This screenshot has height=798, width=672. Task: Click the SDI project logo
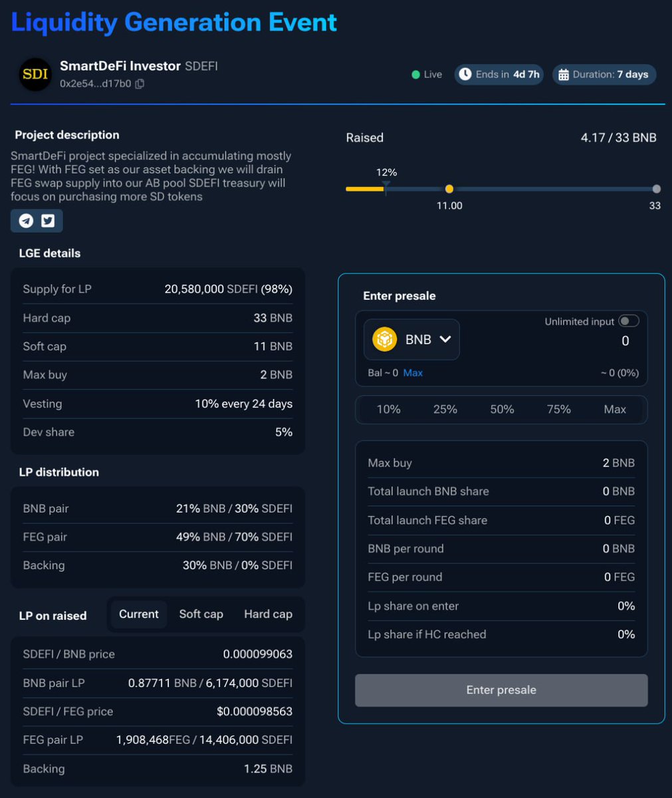35,74
